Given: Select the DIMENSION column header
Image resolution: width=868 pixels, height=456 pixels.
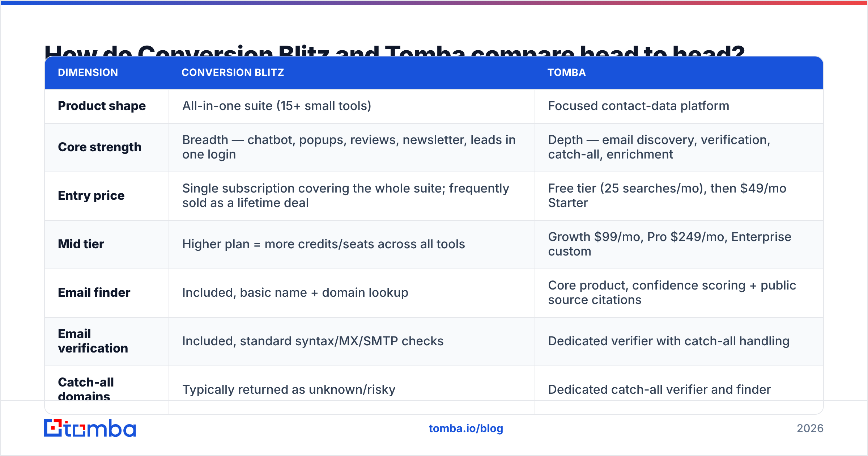Looking at the screenshot, I should 88,72.
